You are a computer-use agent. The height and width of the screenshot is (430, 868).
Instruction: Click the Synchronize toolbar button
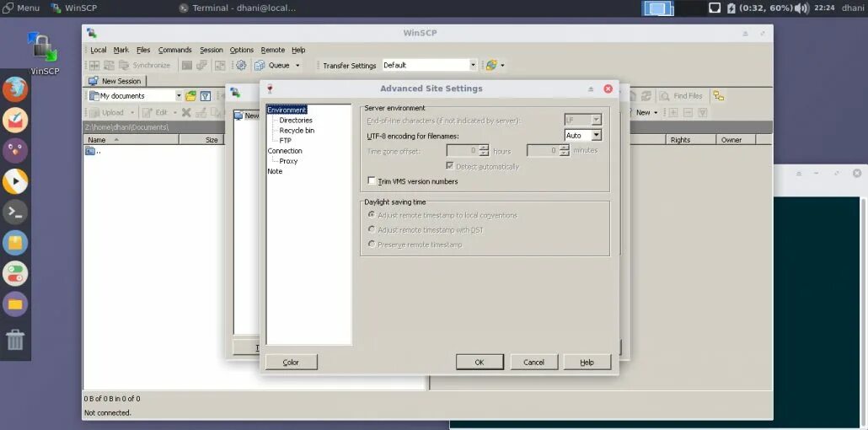[145, 66]
